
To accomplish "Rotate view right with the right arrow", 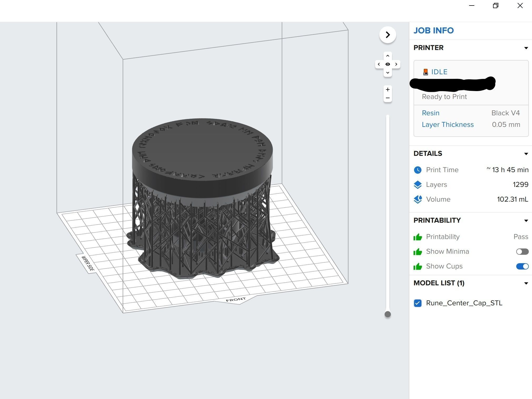I will tap(396, 64).
